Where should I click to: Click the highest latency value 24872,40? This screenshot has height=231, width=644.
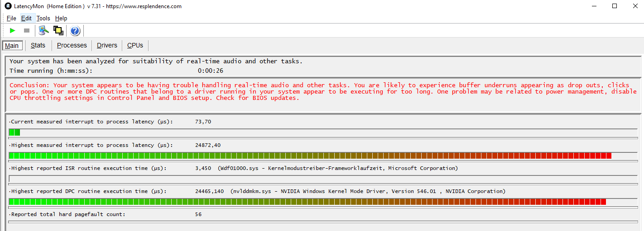[208, 145]
